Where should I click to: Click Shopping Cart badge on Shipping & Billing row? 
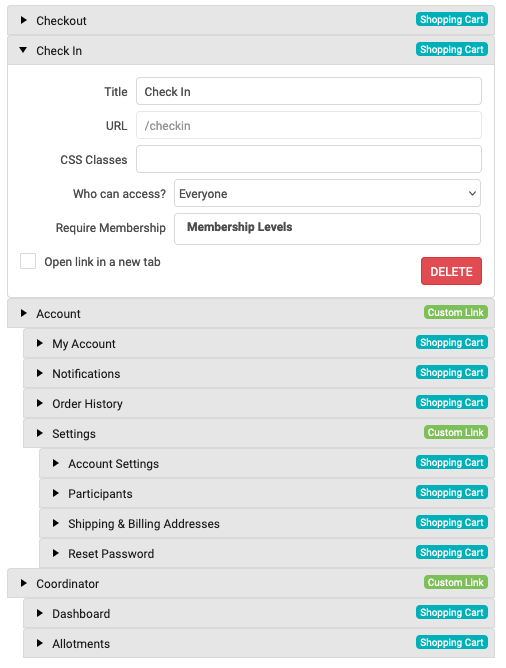[x=451, y=522]
